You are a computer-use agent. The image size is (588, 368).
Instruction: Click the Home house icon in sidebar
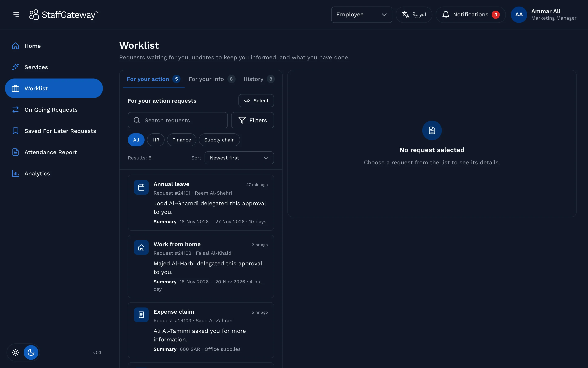click(16, 46)
